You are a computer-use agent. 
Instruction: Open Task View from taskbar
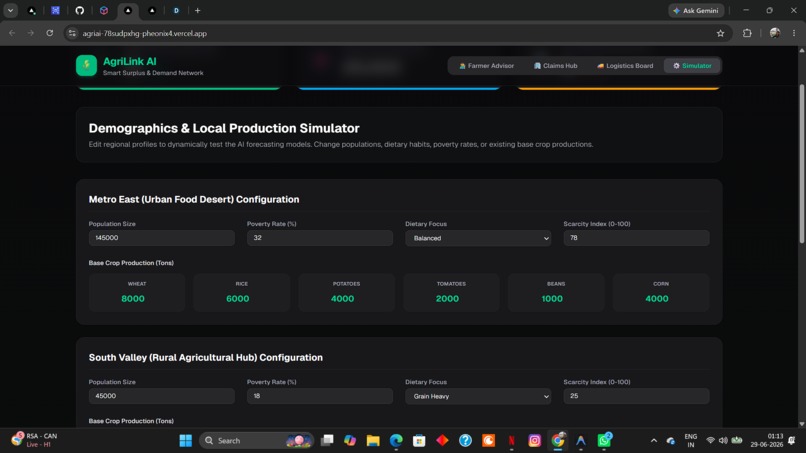click(x=327, y=441)
